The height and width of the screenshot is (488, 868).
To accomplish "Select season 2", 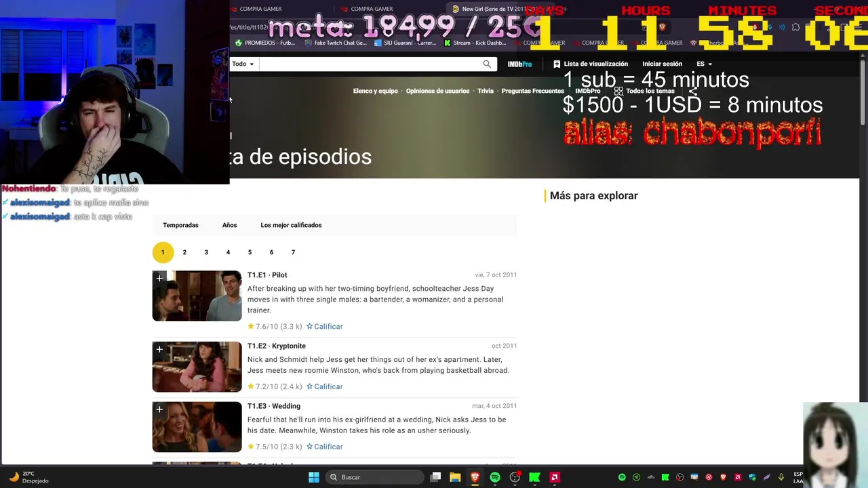I will pyautogui.click(x=184, y=252).
